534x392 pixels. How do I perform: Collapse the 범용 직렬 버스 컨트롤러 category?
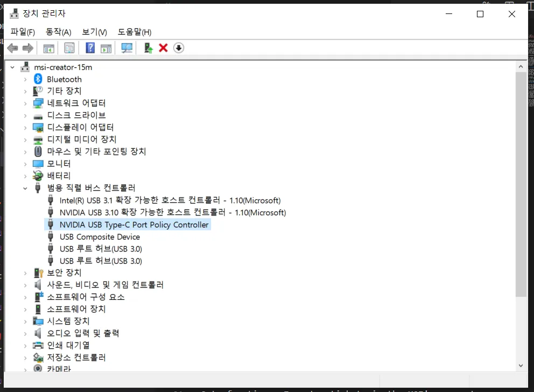pos(25,187)
